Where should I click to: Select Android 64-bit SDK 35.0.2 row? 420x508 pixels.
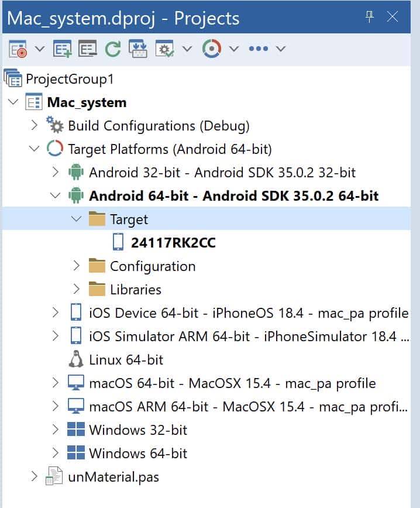pyautogui.click(x=234, y=195)
